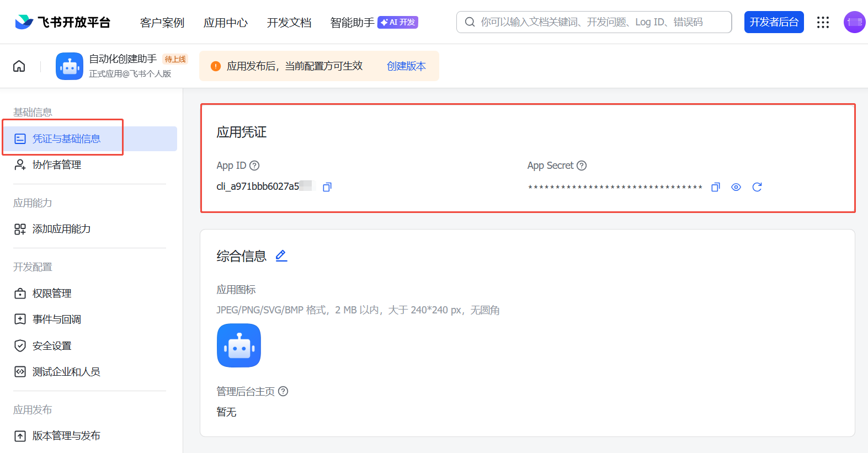
Task: Open the App Secret help tooltip icon
Action: 582,166
